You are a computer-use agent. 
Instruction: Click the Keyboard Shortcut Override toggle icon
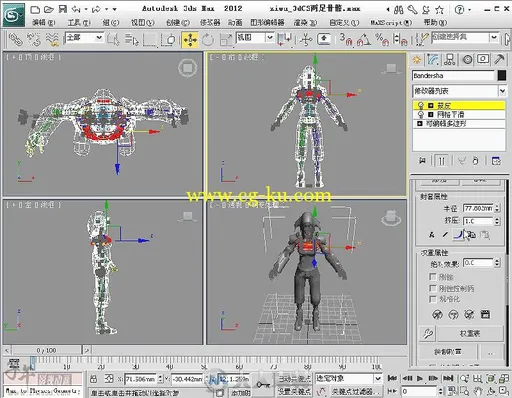324,39
